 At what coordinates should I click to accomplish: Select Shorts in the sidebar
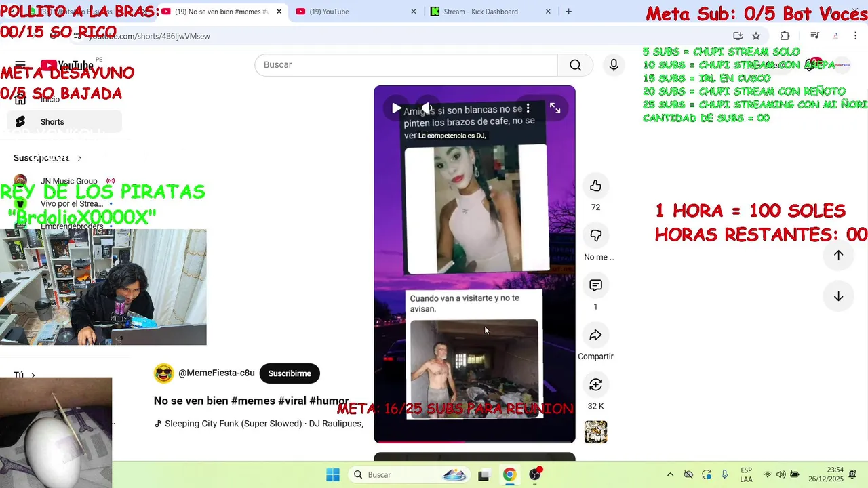pyautogui.click(x=64, y=122)
